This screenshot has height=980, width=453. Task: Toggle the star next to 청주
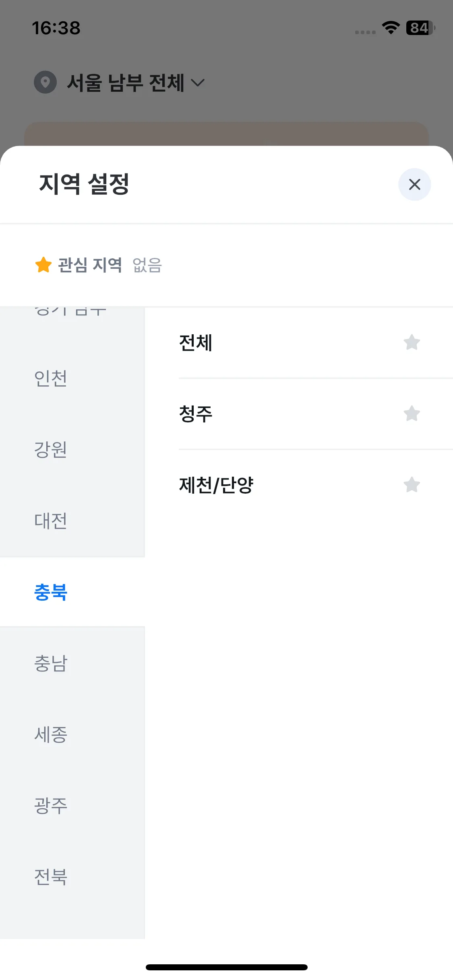(x=412, y=414)
